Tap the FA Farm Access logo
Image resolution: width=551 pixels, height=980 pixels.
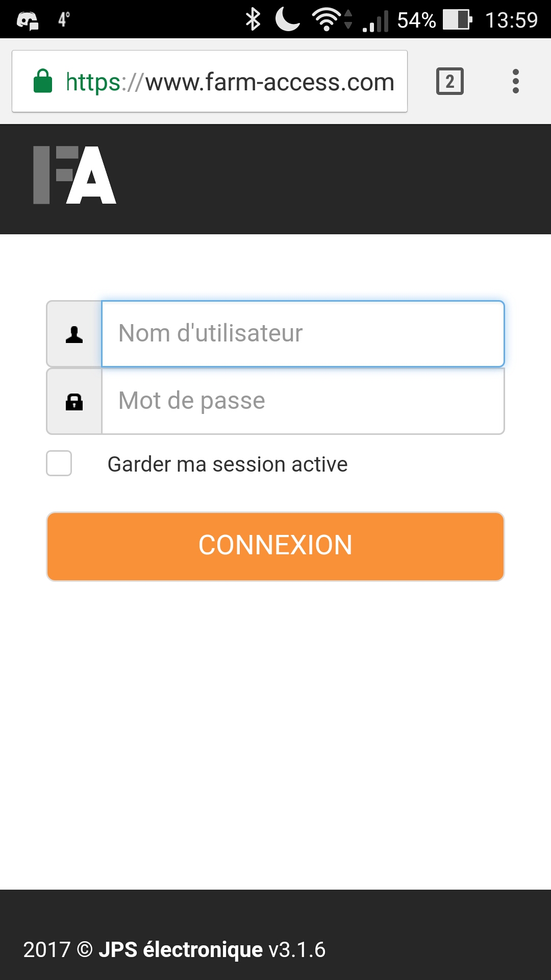tap(75, 175)
